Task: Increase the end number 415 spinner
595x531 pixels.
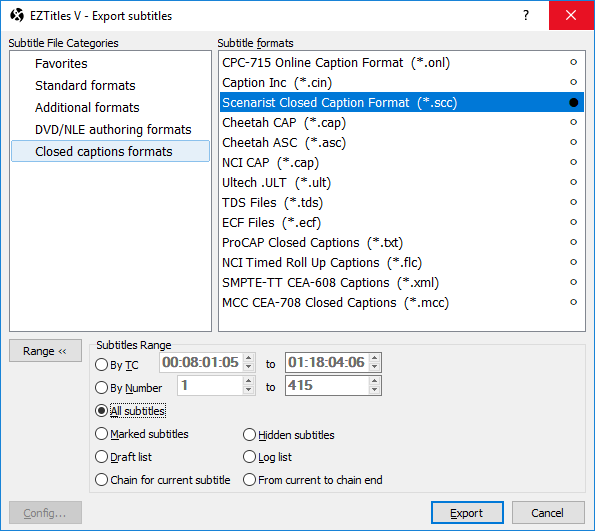Action: coord(375,381)
